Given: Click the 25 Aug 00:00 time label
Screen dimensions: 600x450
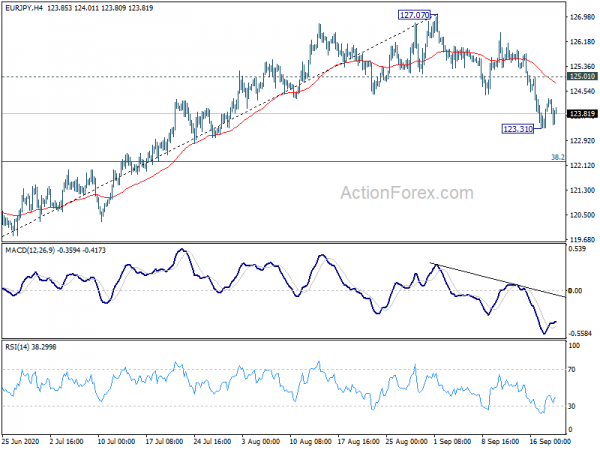Looking at the screenshot, I should (x=407, y=442).
